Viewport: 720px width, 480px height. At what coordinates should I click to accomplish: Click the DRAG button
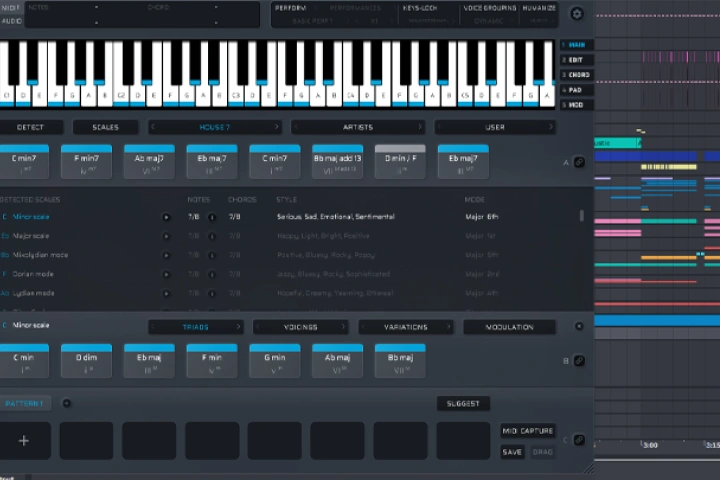point(542,452)
